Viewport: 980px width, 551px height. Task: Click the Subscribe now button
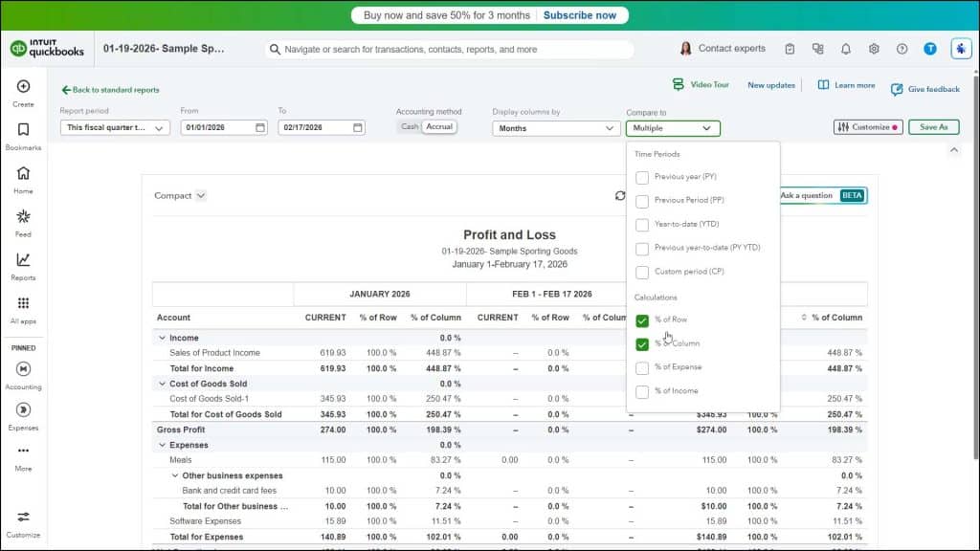[x=579, y=14]
